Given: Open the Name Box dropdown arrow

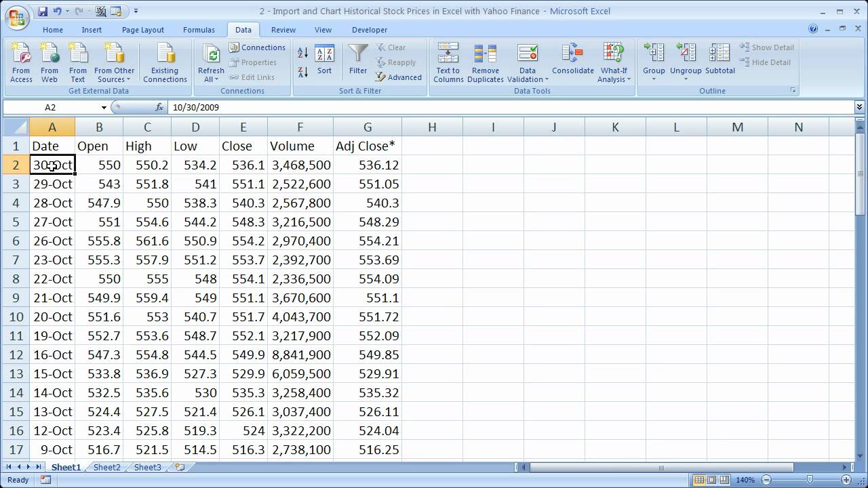Looking at the screenshot, I should [x=104, y=107].
